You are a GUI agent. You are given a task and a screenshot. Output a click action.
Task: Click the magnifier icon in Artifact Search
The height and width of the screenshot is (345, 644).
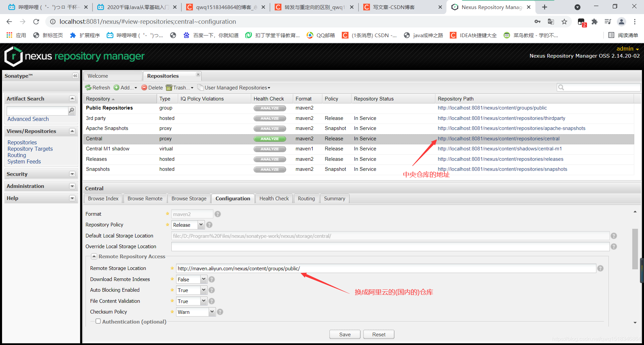tap(71, 110)
